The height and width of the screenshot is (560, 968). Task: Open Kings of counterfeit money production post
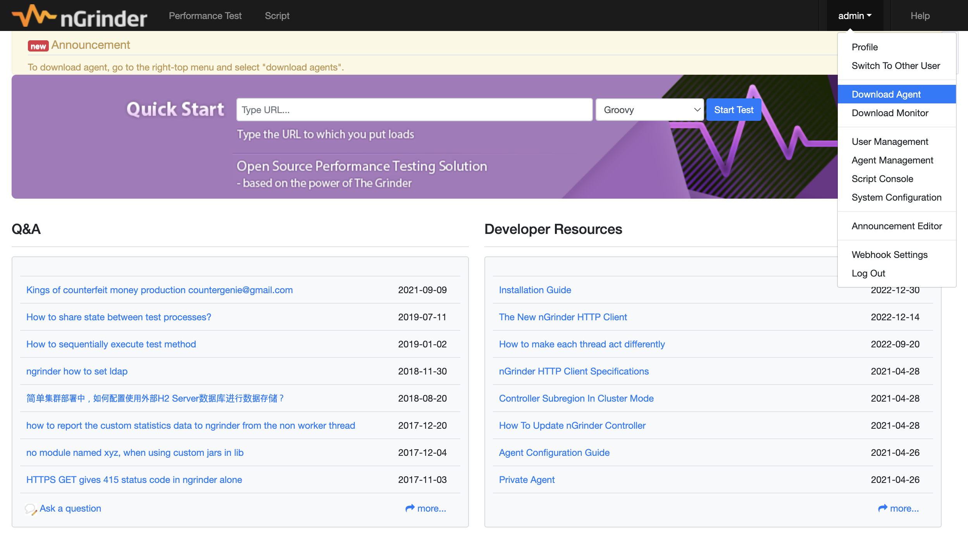tap(159, 290)
